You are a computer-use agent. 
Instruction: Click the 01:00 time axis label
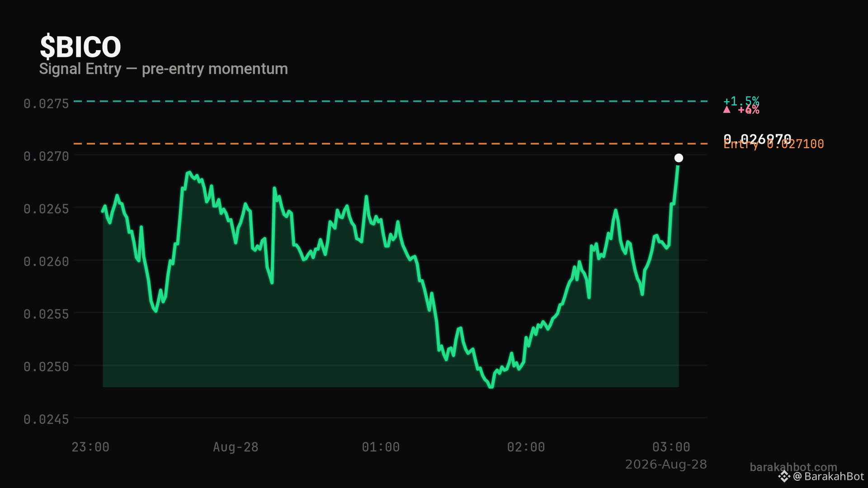[x=381, y=447]
